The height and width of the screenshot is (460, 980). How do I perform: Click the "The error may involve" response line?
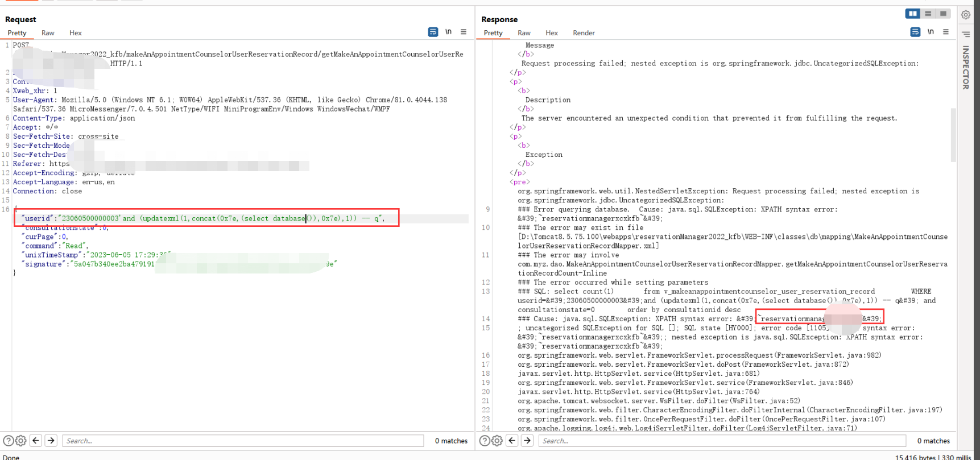pyautogui.click(x=568, y=255)
